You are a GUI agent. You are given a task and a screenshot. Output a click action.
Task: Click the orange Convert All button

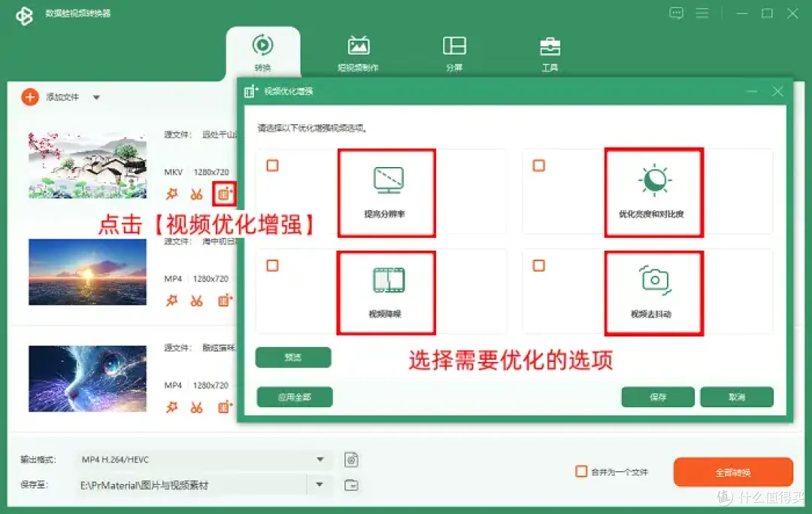click(733, 472)
